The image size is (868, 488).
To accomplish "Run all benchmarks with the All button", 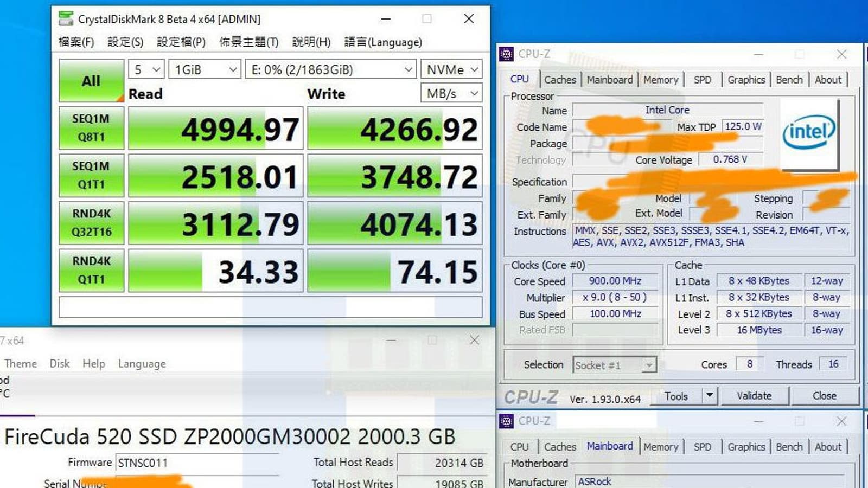I will [x=91, y=81].
